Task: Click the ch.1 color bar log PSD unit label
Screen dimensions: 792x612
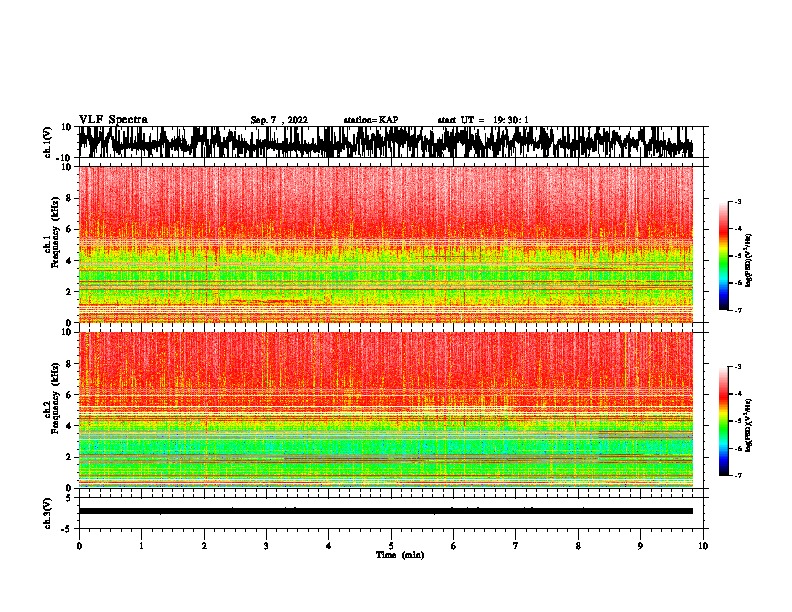Action: pyautogui.click(x=750, y=260)
